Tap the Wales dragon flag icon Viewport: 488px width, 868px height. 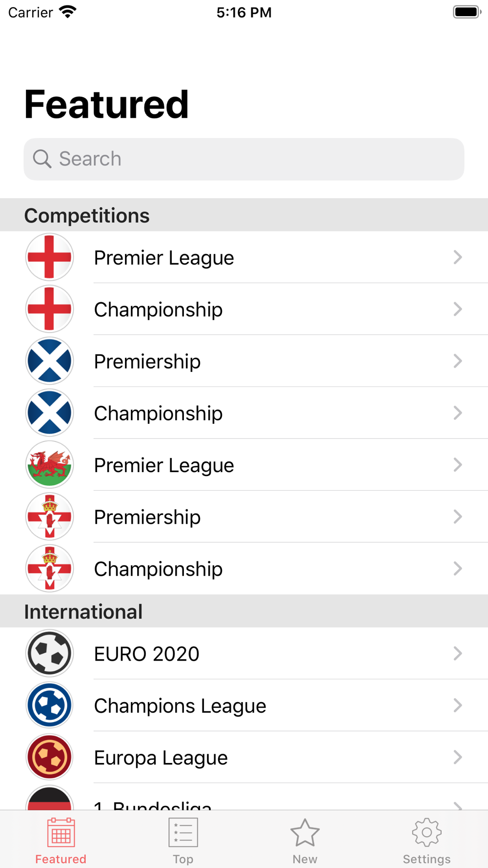pos(49,465)
